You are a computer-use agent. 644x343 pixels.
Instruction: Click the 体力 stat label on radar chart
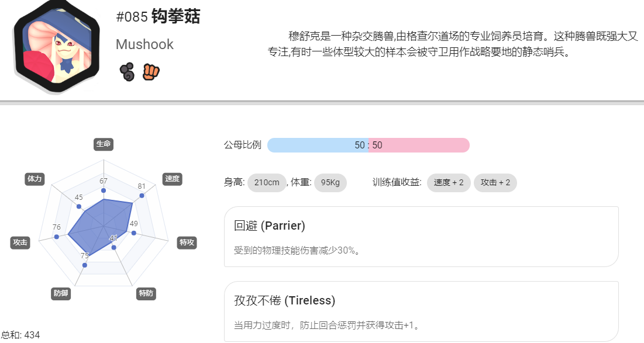pos(35,179)
